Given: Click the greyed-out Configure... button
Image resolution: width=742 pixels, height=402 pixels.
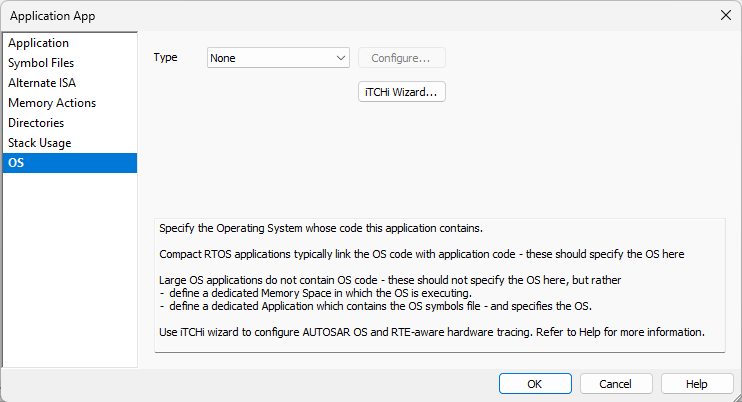Looking at the screenshot, I should tap(401, 58).
